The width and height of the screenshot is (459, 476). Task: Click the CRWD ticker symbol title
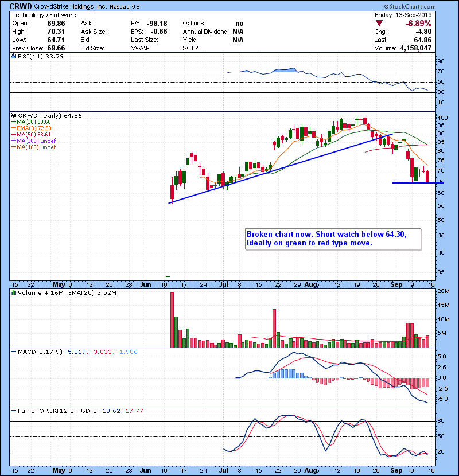click(21, 6)
